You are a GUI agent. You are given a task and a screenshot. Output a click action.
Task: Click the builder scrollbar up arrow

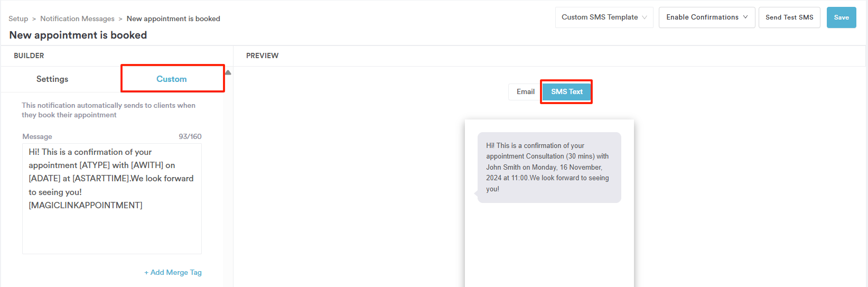point(228,72)
